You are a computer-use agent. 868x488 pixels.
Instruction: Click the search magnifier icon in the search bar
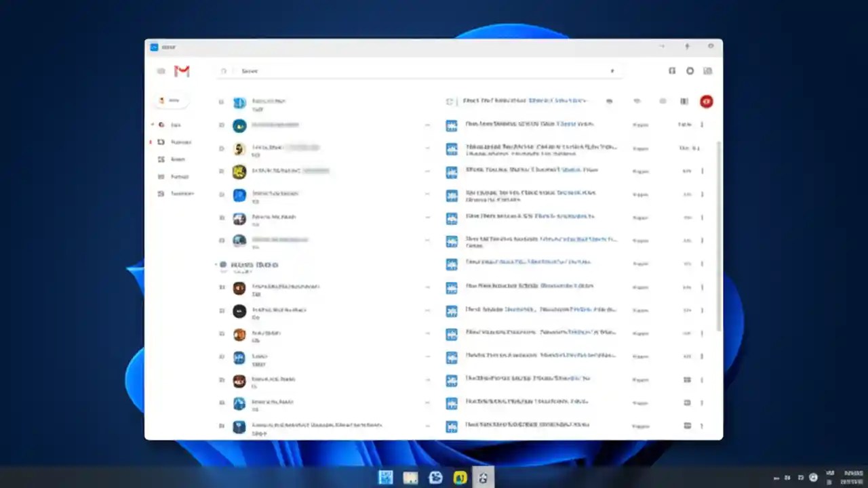[224, 70]
